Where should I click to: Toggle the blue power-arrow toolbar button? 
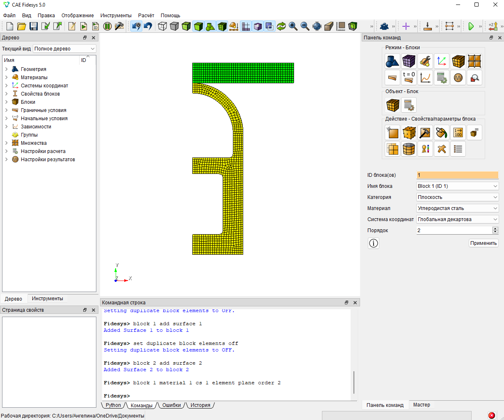pos(136,26)
